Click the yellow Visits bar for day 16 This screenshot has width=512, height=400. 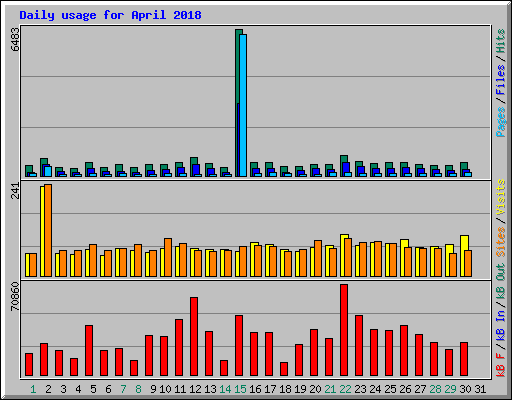pyautogui.click(x=253, y=259)
